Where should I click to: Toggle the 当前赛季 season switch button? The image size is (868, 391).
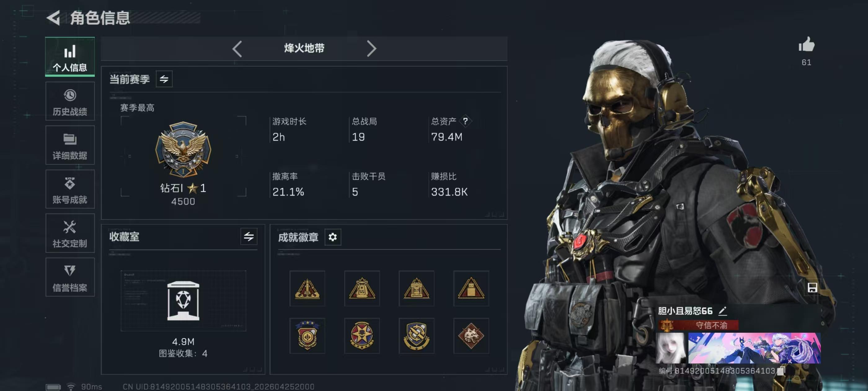[x=164, y=79]
